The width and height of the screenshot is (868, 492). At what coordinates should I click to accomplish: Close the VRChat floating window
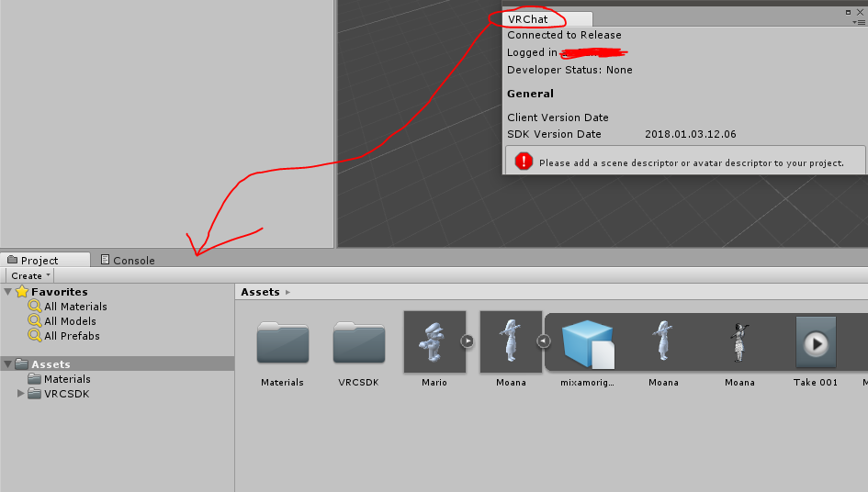(861, 12)
